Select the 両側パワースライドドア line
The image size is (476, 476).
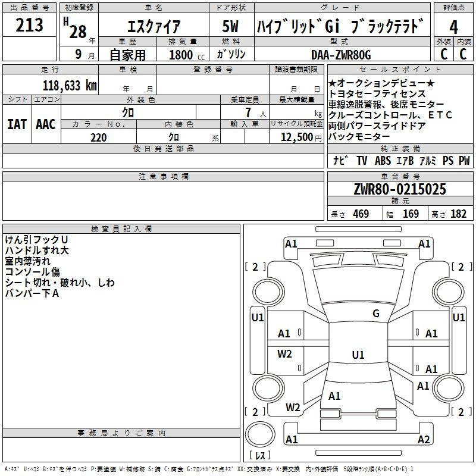(x=377, y=126)
